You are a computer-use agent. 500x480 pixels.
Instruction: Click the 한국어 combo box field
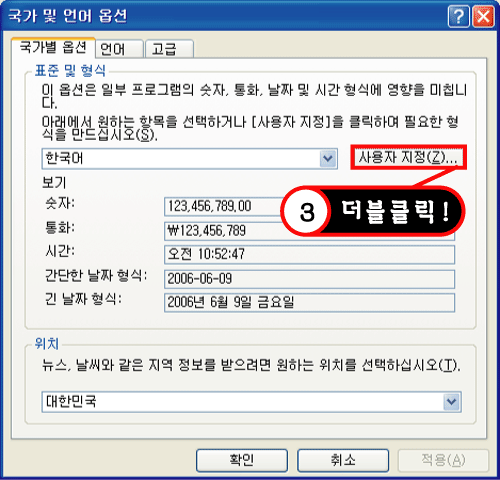click(189, 159)
